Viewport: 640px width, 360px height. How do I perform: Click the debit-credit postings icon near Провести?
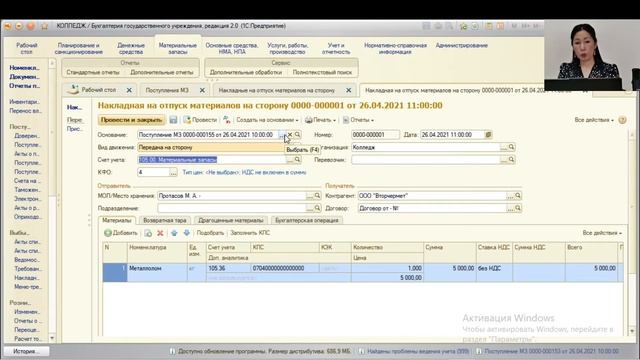tap(227, 120)
